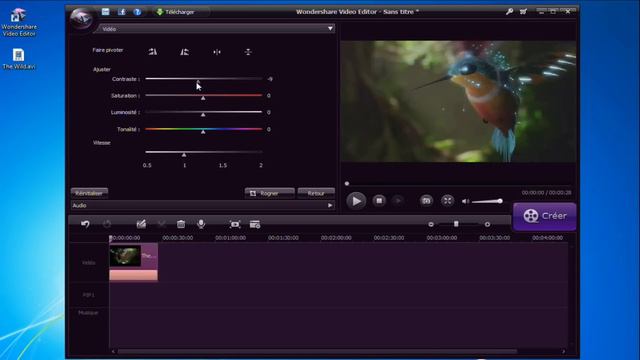Flip video vertically icon

tap(248, 52)
